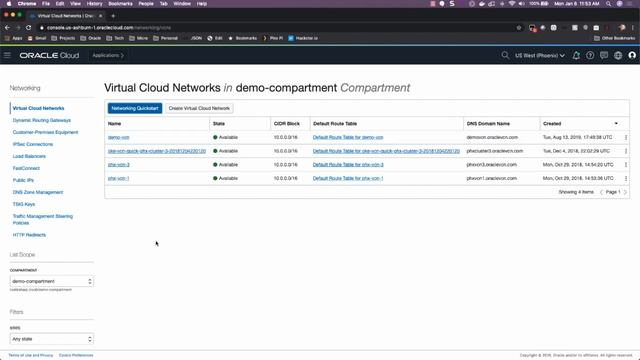
Task: Open Chrome View menu
Action: click(x=75, y=4)
